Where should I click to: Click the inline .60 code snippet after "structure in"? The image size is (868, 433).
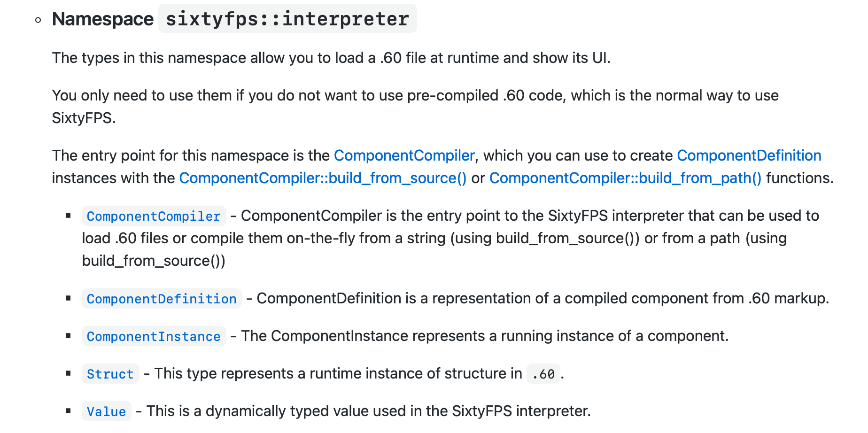543,374
